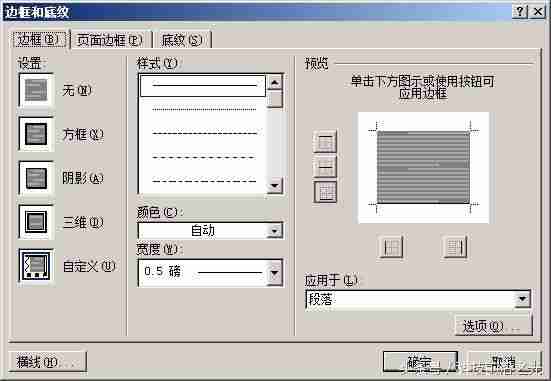This screenshot has width=551, height=381.
Task: Close the 边框和底纹 dialog
Action: (x=538, y=12)
